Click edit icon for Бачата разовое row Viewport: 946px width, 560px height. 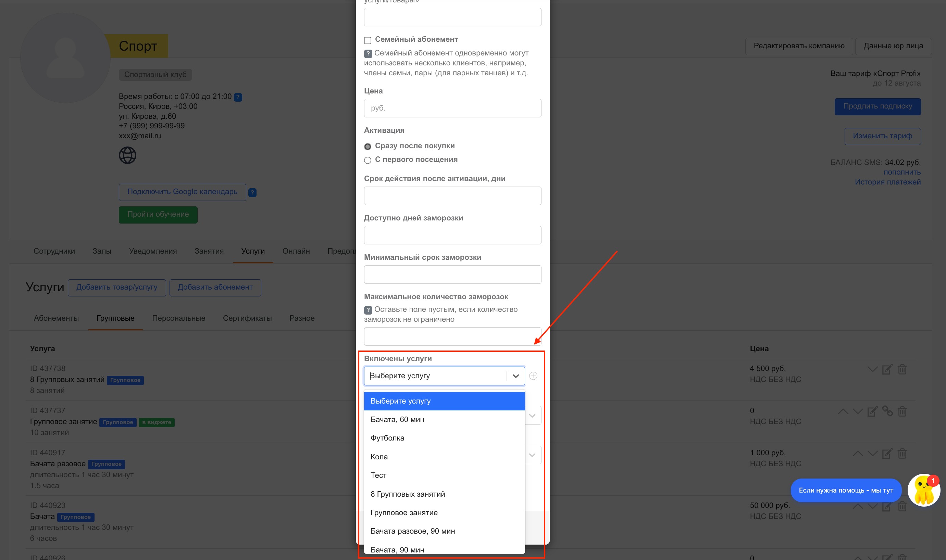click(887, 453)
